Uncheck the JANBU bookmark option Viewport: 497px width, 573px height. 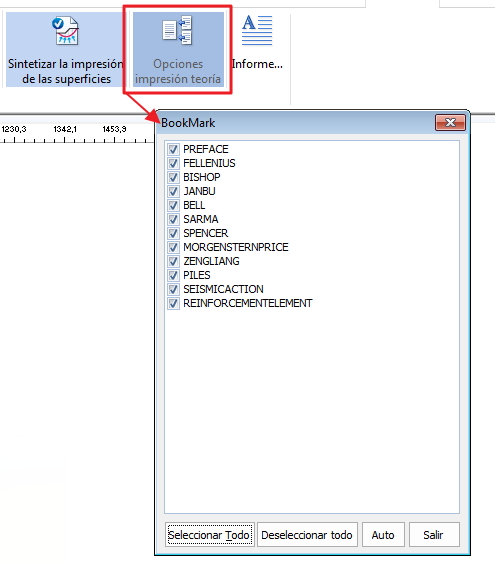173,191
